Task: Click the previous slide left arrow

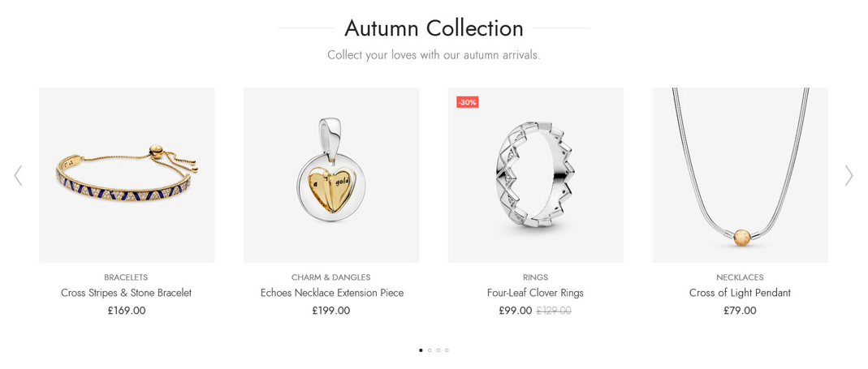Action: pos(18,175)
